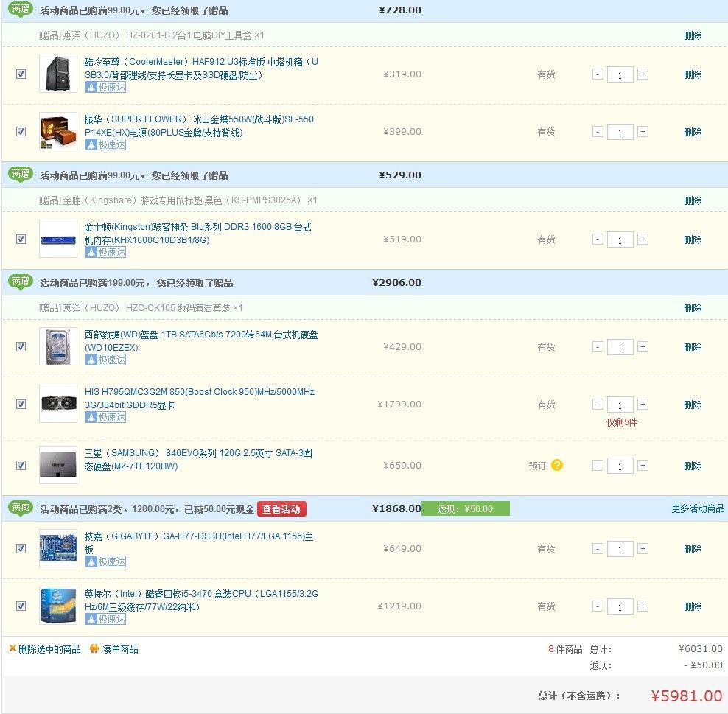This screenshot has height=714, width=728.
Task: Open the CoolerMaster HAF912 product title link
Action: pyautogui.click(x=201, y=69)
